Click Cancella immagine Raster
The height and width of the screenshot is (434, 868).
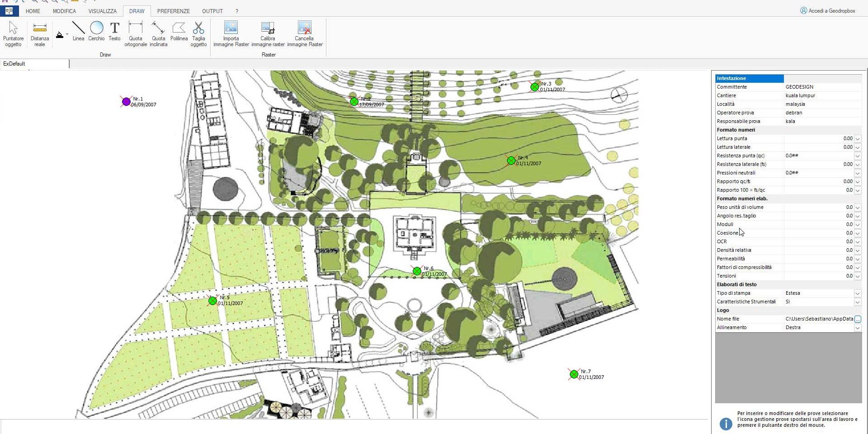click(x=305, y=34)
